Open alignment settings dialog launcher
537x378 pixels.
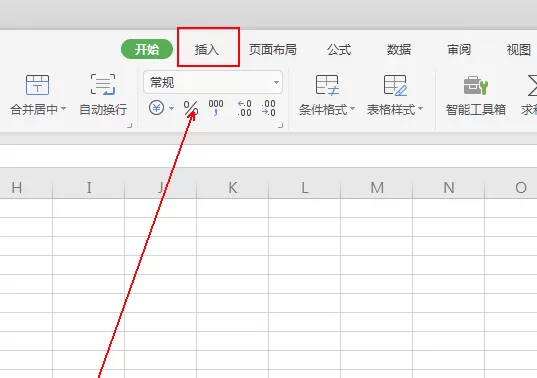coord(129,126)
